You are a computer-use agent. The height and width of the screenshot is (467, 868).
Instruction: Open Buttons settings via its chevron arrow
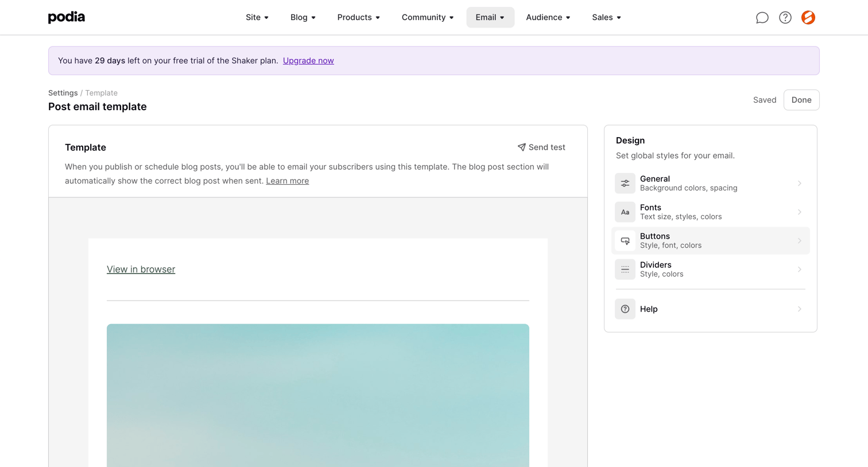coord(799,241)
